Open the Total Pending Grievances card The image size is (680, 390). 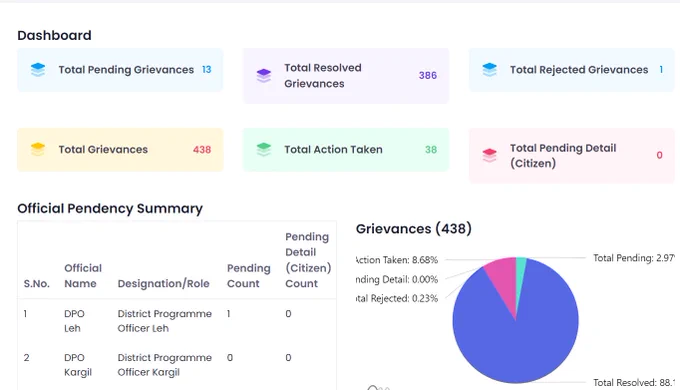click(120, 70)
